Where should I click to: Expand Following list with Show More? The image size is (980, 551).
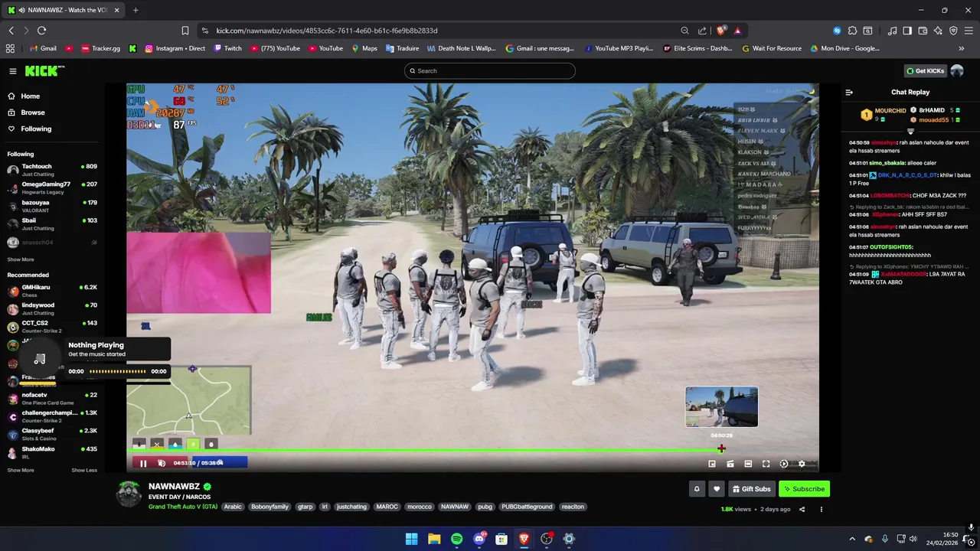[x=21, y=259]
